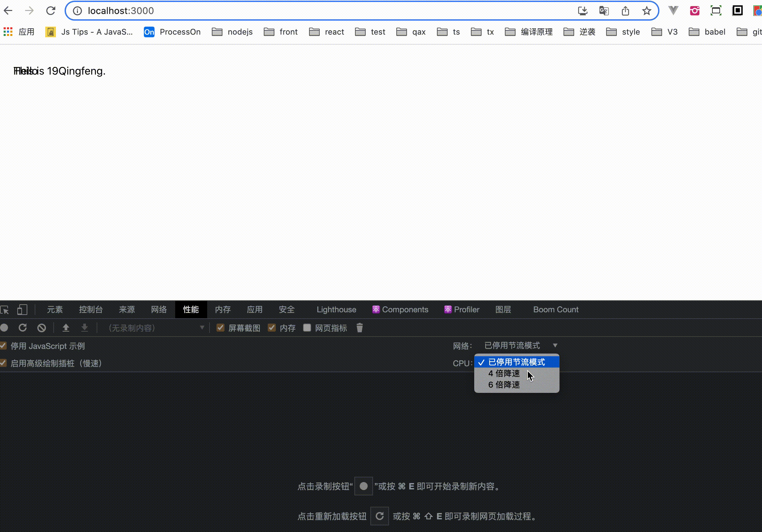Uncheck the 内存 checkbox
The height and width of the screenshot is (532, 762).
tap(271, 328)
